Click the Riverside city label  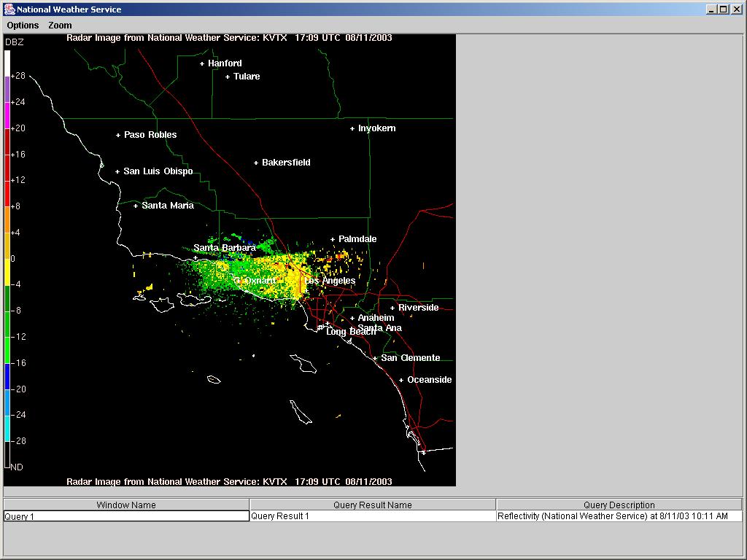[x=418, y=308]
